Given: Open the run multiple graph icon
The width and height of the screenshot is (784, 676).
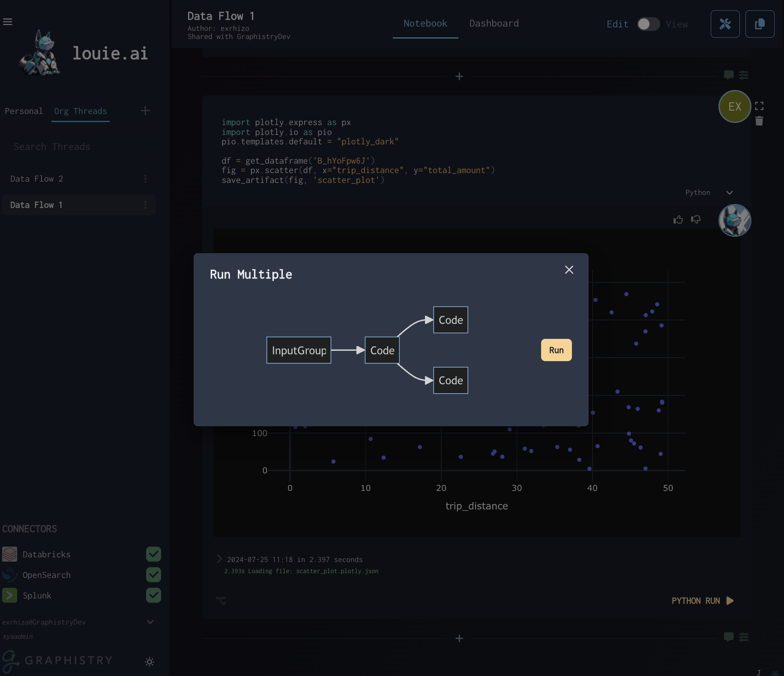Looking at the screenshot, I should coord(221,601).
